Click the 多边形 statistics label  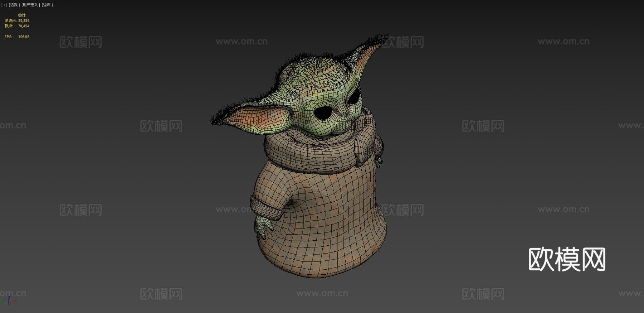tap(10, 21)
